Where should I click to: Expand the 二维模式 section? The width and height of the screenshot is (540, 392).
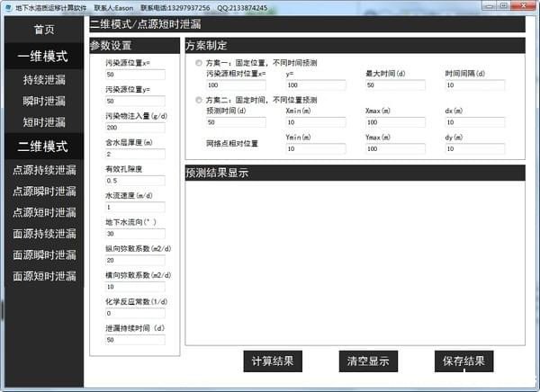click(x=44, y=145)
